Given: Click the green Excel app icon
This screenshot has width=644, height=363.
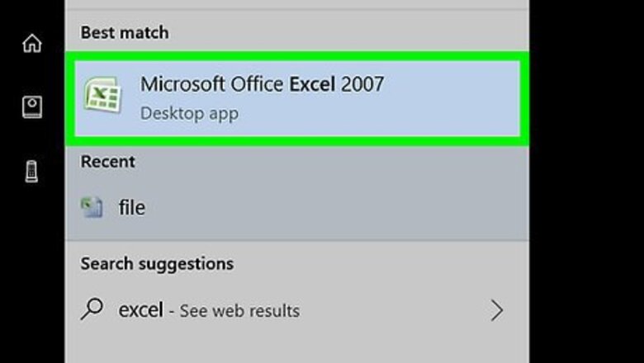Looking at the screenshot, I should click(103, 97).
